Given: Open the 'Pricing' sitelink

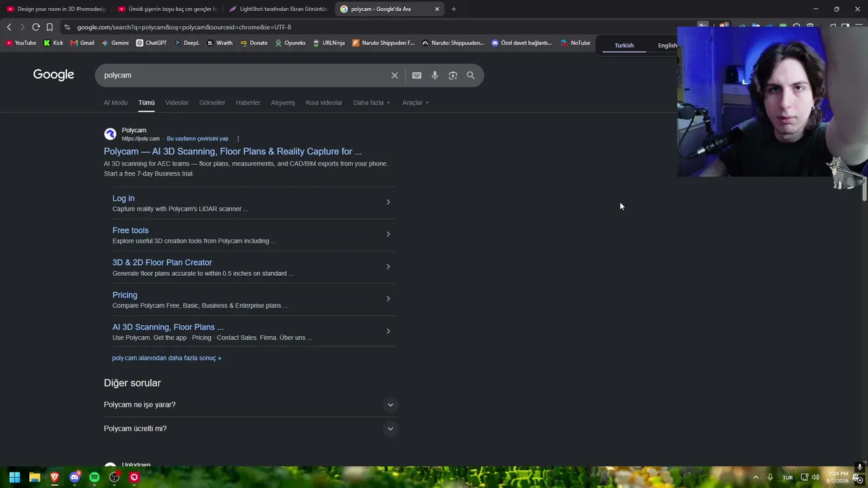Looking at the screenshot, I should (125, 295).
